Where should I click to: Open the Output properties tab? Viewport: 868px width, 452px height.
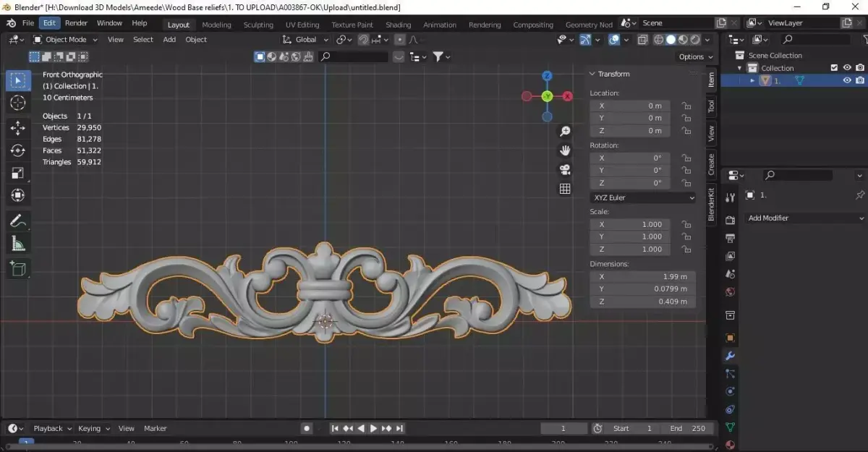tap(730, 238)
